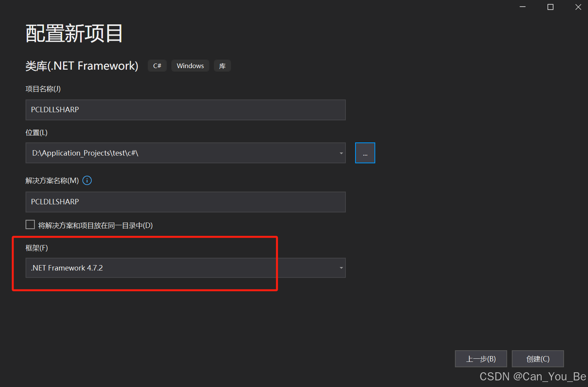
Task: Click the solution name input showing PCLDLLSHARP
Action: pos(186,202)
